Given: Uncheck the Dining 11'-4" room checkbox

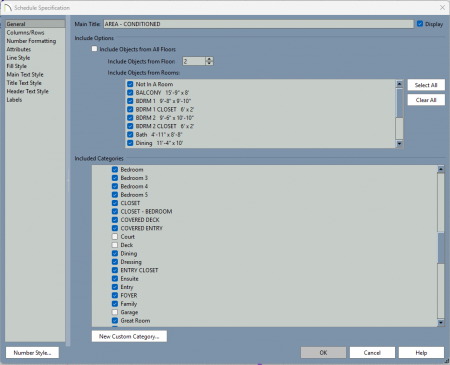Looking at the screenshot, I should (130, 143).
